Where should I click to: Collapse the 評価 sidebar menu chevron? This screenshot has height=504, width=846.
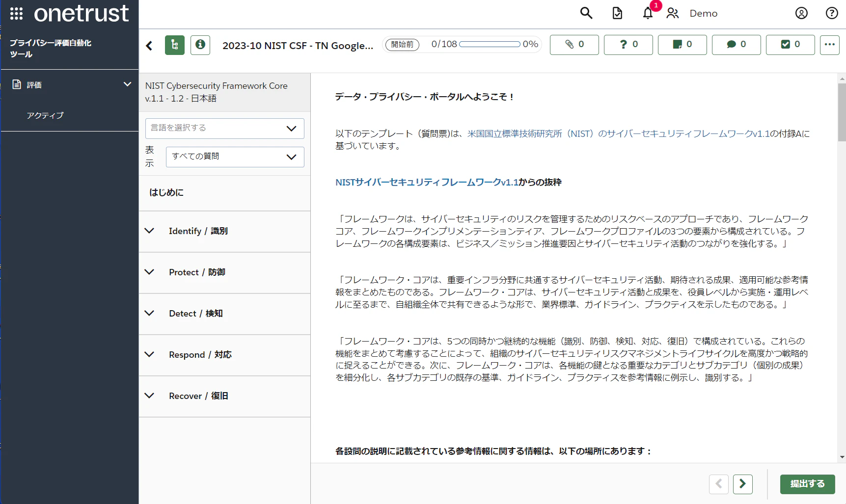click(x=127, y=84)
